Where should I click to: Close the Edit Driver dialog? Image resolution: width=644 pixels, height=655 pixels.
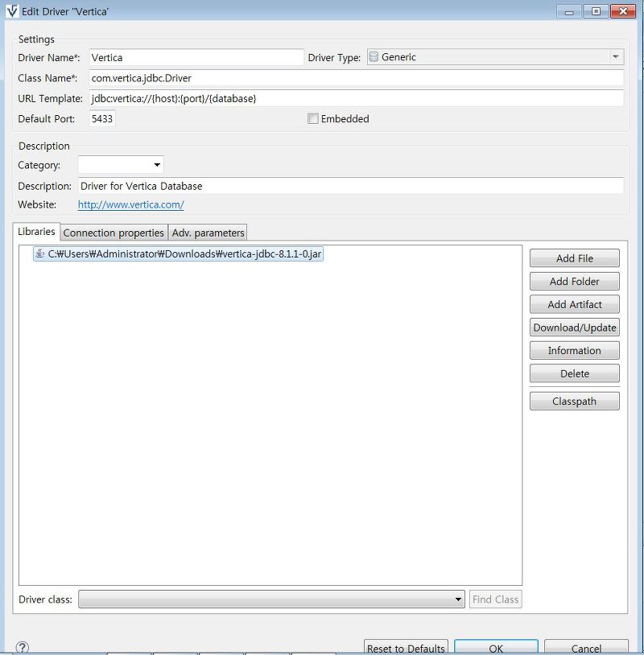pyautogui.click(x=623, y=11)
